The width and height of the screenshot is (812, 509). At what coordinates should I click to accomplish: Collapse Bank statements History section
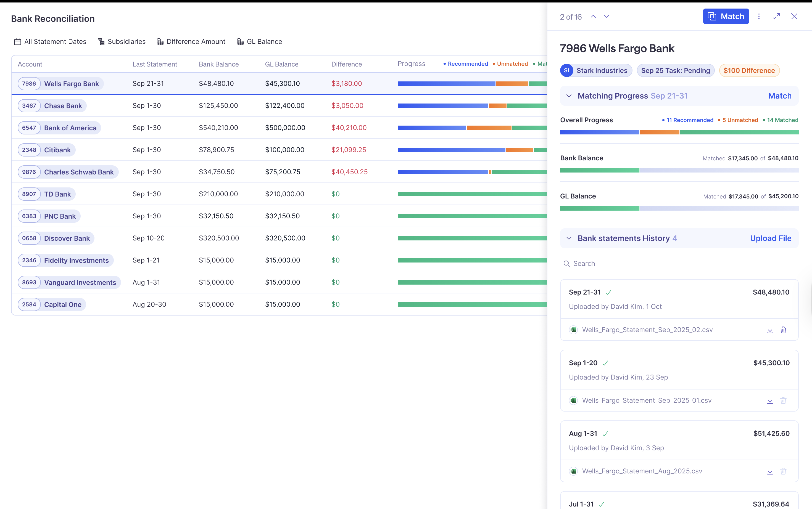[569, 238]
